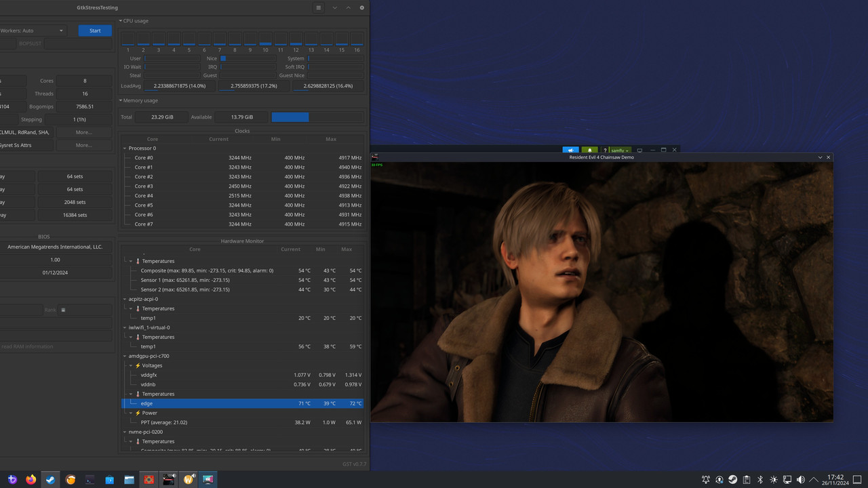The width and height of the screenshot is (868, 488).
Task: Collapse the CPU usage section
Action: 121,21
